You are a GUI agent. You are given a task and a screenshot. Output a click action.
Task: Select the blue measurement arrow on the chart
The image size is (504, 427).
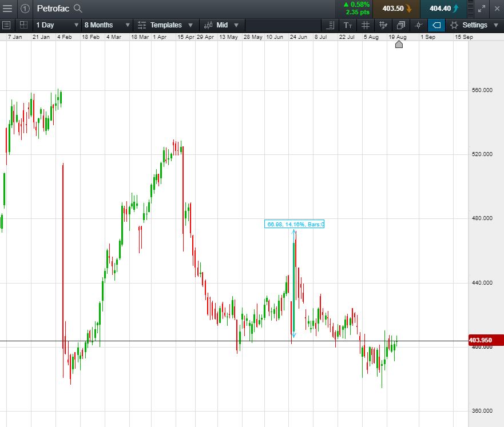[x=293, y=284]
